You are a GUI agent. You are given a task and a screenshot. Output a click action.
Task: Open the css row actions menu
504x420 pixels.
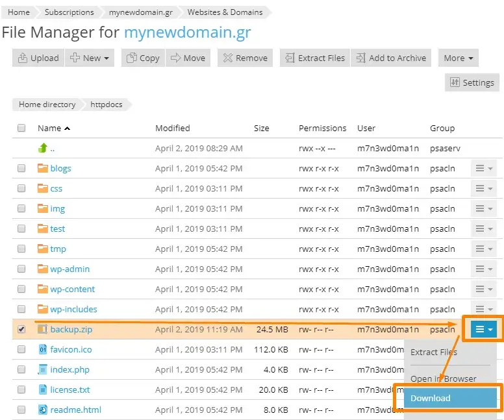(484, 188)
